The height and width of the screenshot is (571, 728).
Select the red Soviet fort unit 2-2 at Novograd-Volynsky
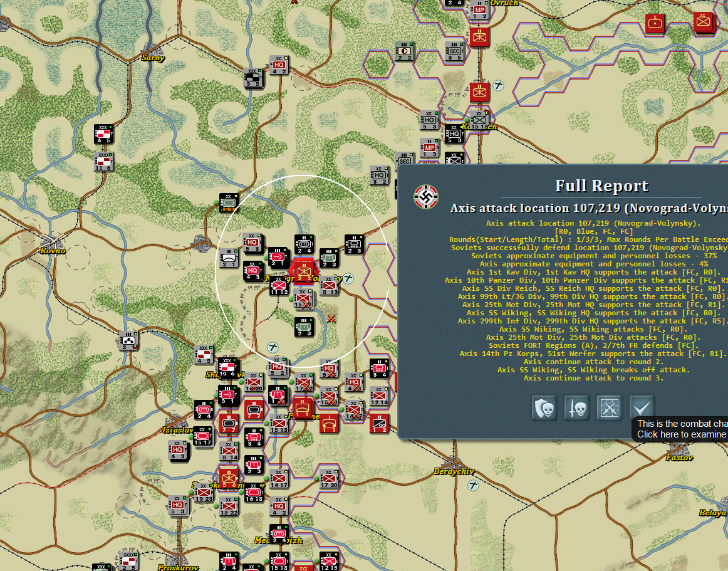tap(303, 270)
